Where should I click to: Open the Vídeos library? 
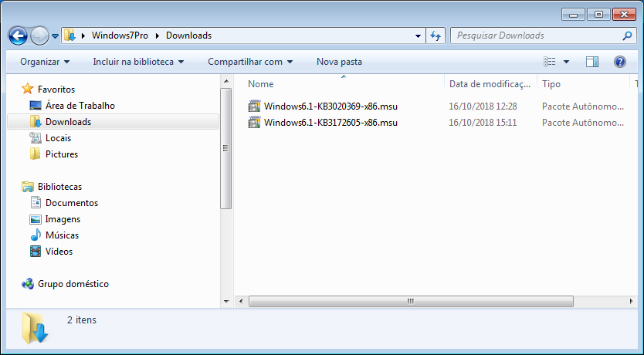coord(52,252)
